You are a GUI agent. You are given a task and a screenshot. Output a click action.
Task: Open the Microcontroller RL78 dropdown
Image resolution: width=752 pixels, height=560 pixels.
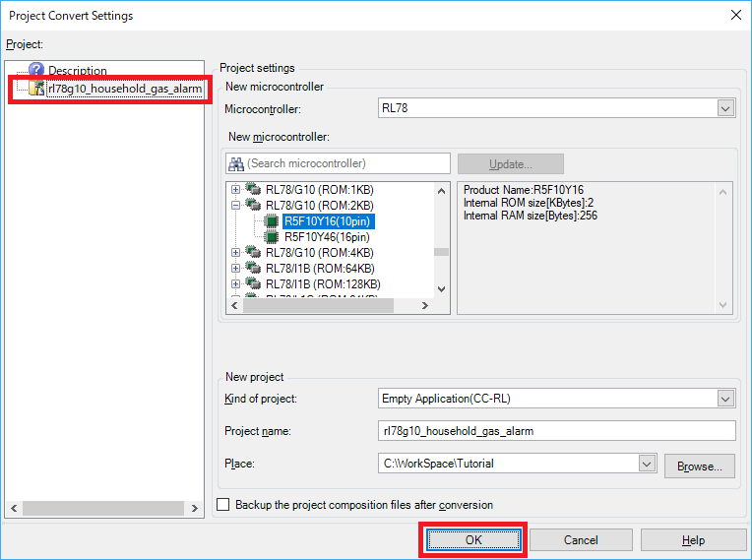pos(725,108)
